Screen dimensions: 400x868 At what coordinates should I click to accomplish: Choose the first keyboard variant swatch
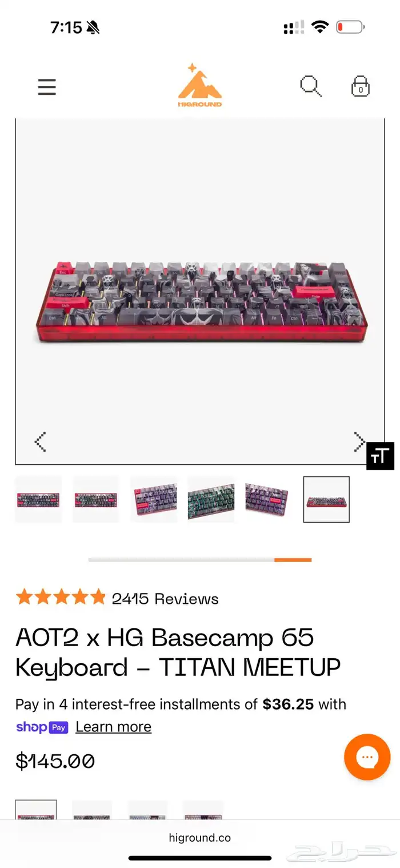point(36,810)
